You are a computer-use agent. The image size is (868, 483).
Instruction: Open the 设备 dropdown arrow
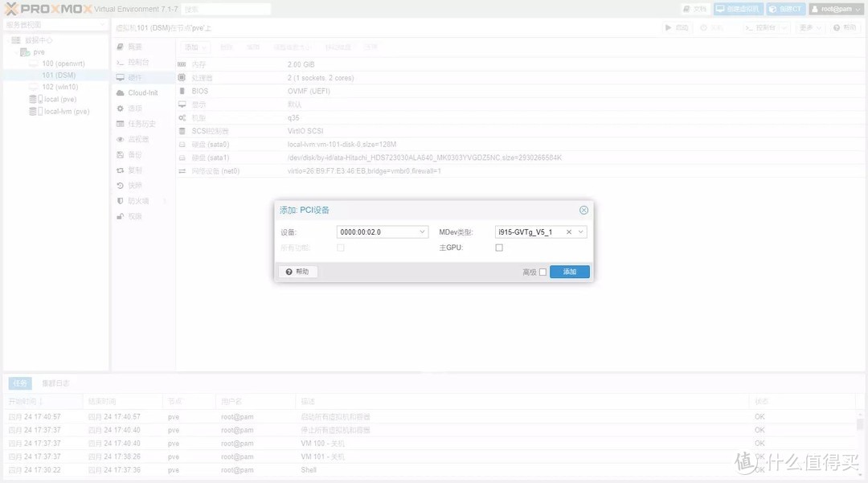point(422,232)
